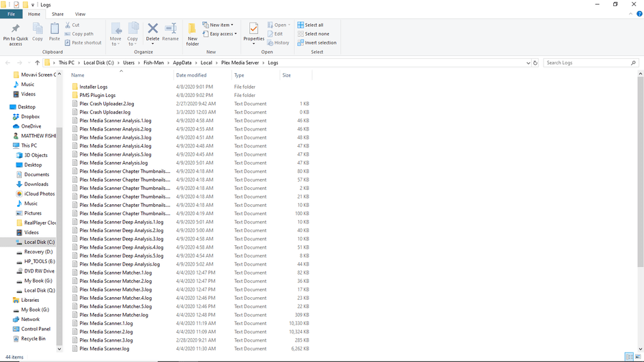Click Paste shortcut
Image resolution: width=644 pixels, height=362 pixels.
coord(83,43)
